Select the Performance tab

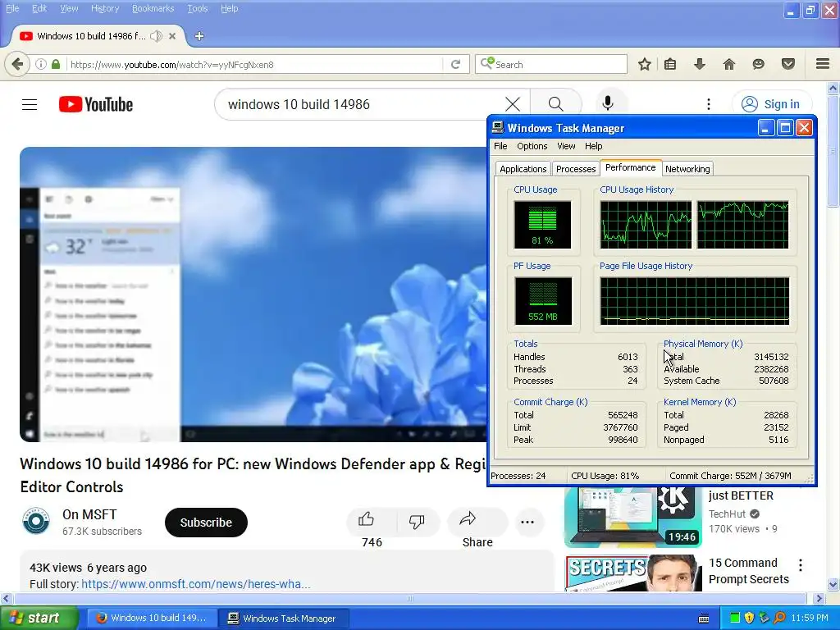[631, 167]
